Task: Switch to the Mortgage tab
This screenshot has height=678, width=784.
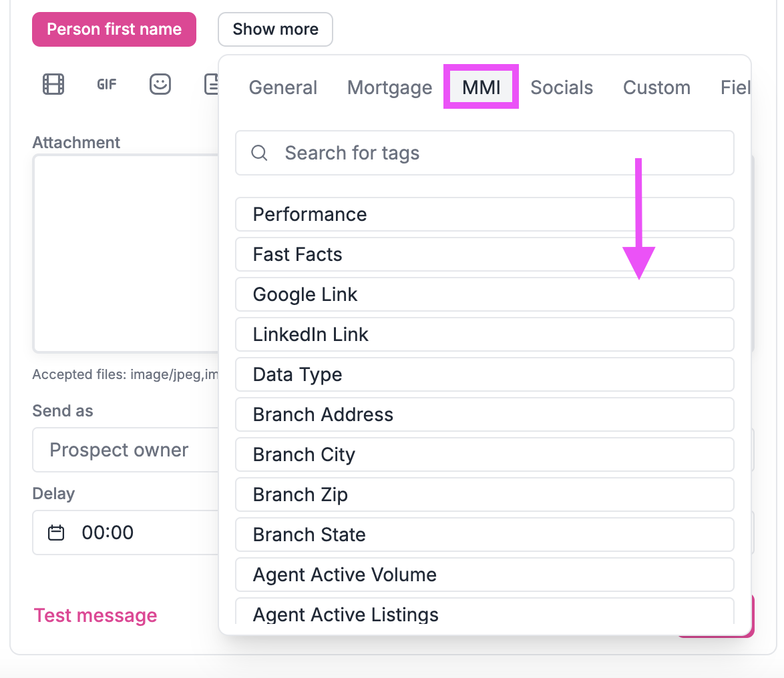Action: click(389, 87)
